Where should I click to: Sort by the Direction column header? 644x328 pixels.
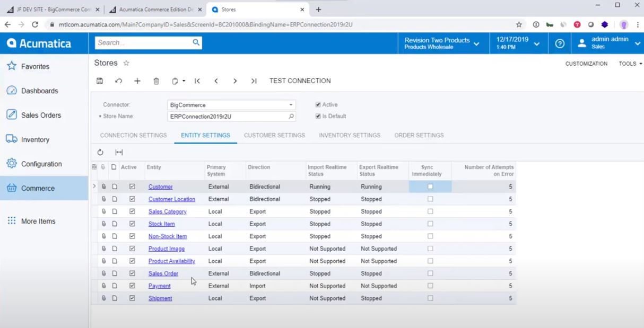(259, 167)
